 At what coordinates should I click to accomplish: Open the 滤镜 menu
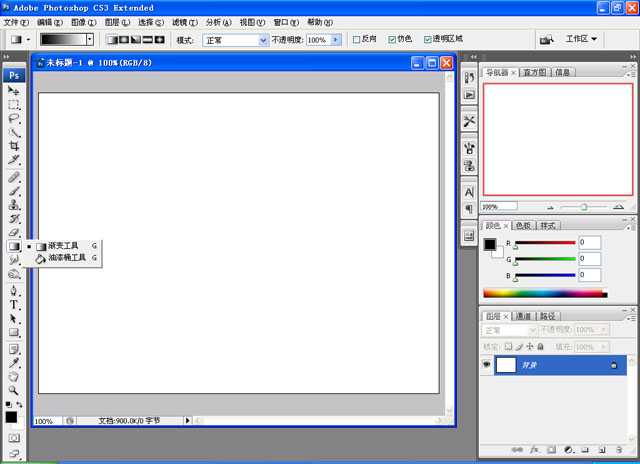185,22
